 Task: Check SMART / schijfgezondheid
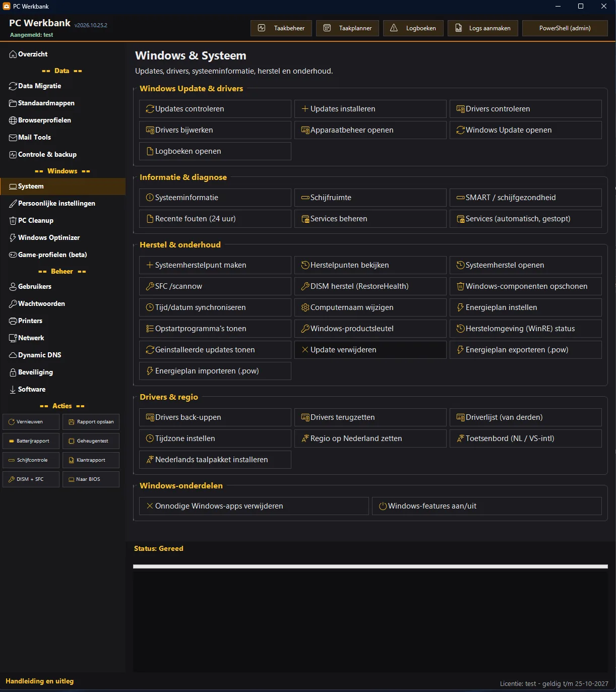(x=526, y=198)
